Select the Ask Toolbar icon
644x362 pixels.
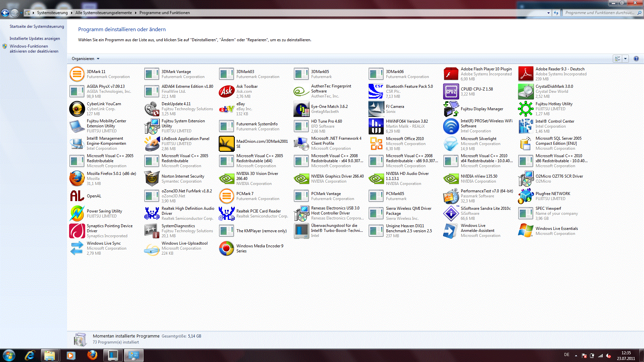(226, 91)
